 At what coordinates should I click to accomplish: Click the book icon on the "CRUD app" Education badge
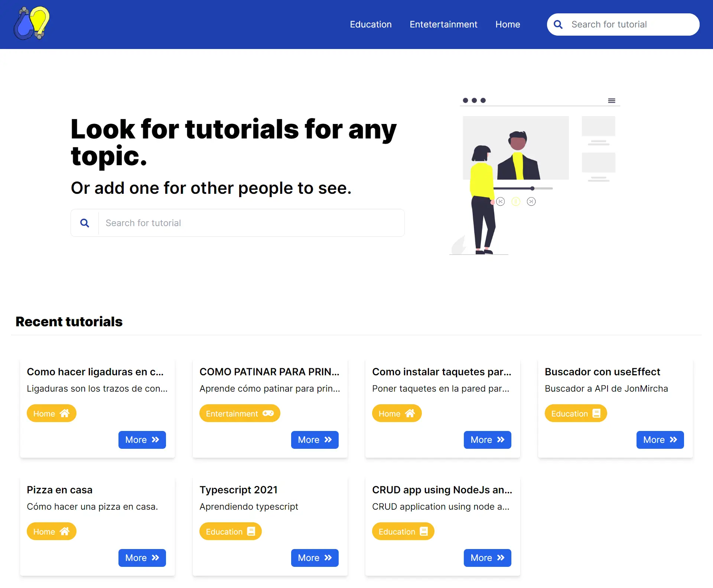(423, 531)
